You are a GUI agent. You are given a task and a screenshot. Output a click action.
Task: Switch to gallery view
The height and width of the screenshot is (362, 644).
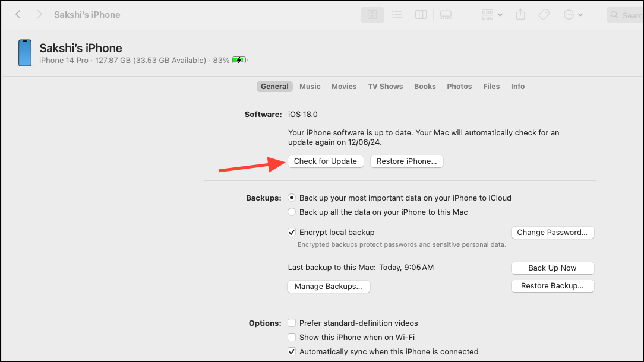tap(446, 15)
